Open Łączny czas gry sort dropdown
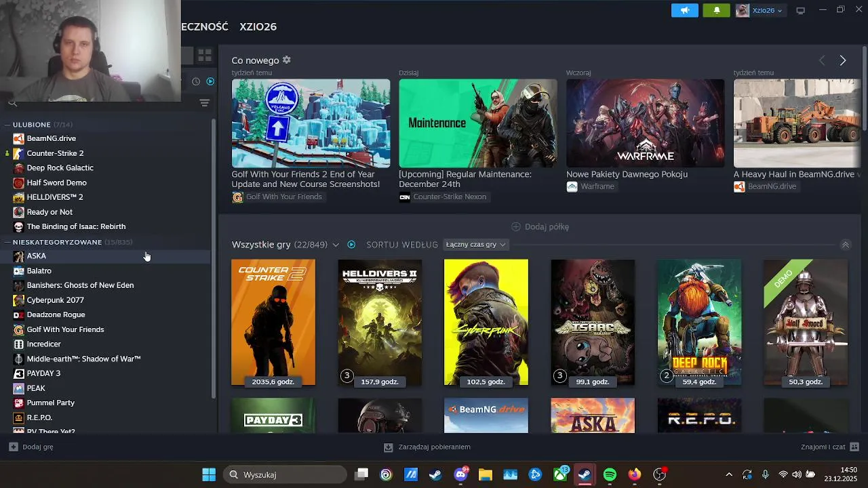 tap(475, 245)
